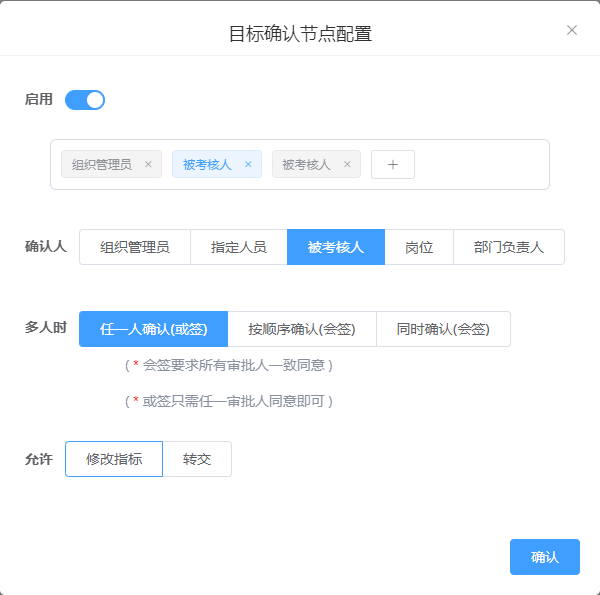
Task: Click the blue 确认 button
Action: [544, 557]
